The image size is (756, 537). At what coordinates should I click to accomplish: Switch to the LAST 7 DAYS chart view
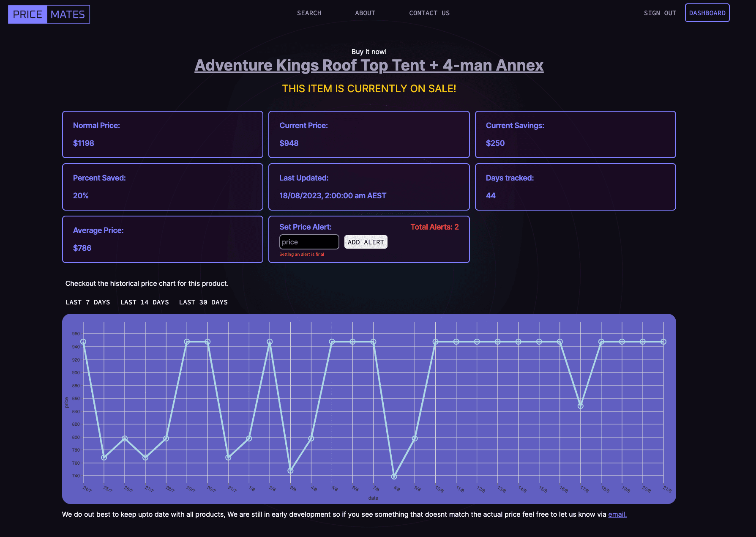tap(87, 302)
